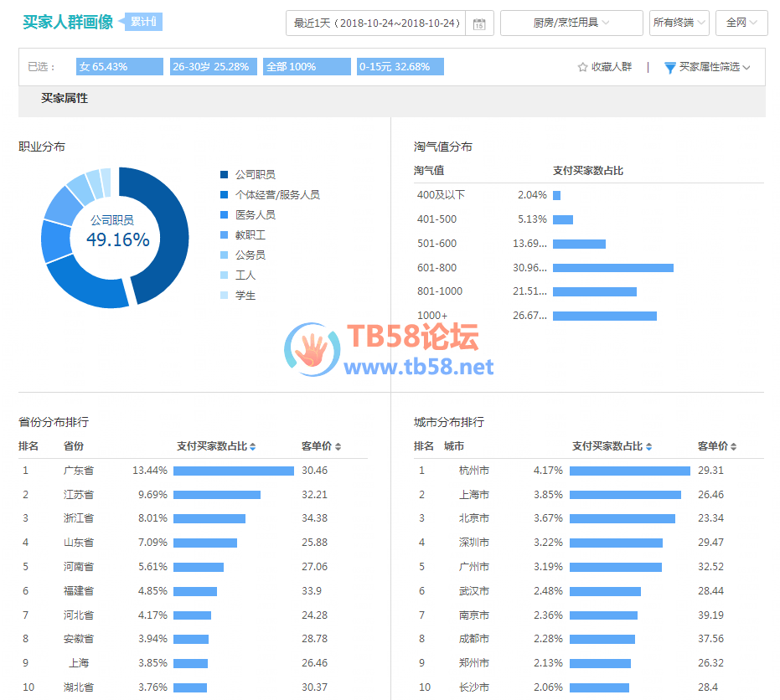
Task: Click the star icon for 收藏人群
Action: click(582, 67)
